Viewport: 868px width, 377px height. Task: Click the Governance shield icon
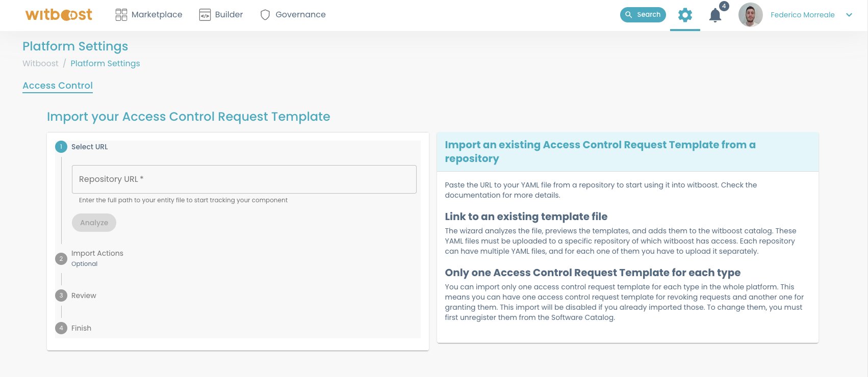click(x=265, y=15)
